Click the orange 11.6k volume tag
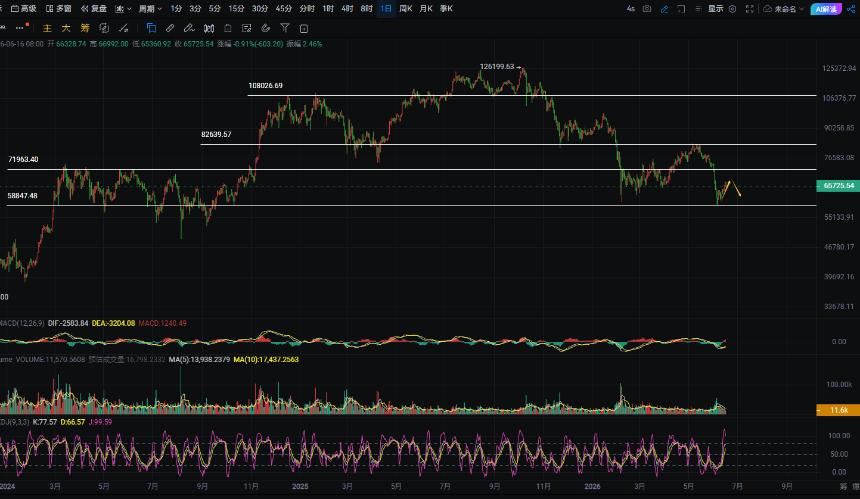This screenshot has width=860, height=499. point(838,410)
